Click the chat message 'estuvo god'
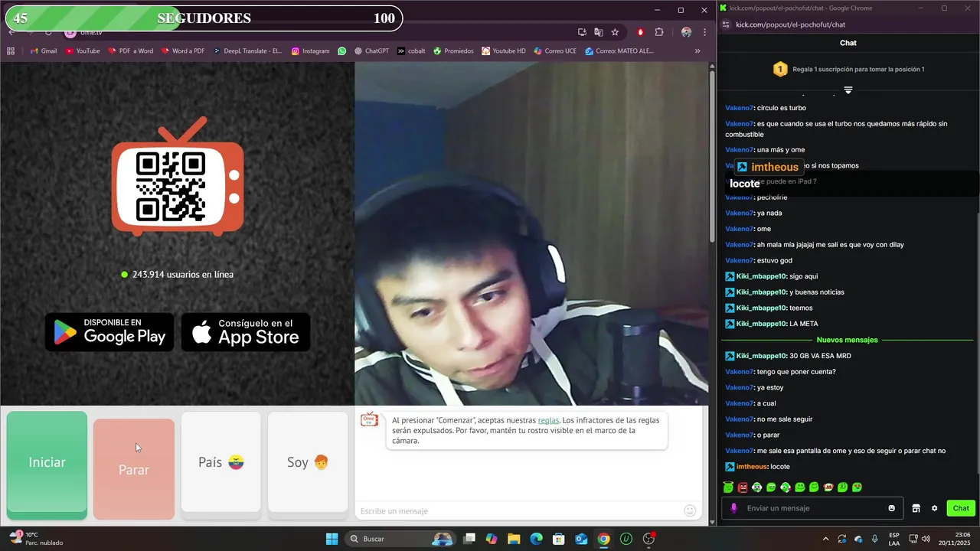Viewport: 980px width, 551px height. 775,260
